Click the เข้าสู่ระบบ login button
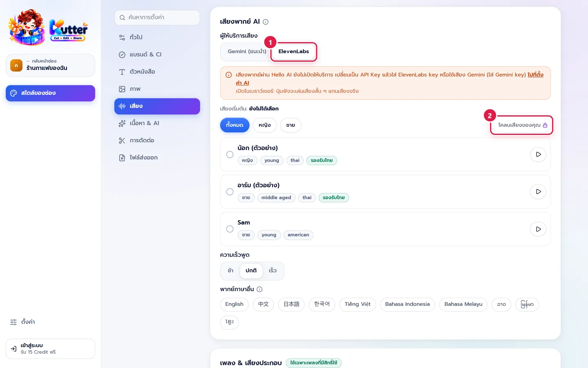The width and height of the screenshot is (588, 368). click(x=50, y=349)
